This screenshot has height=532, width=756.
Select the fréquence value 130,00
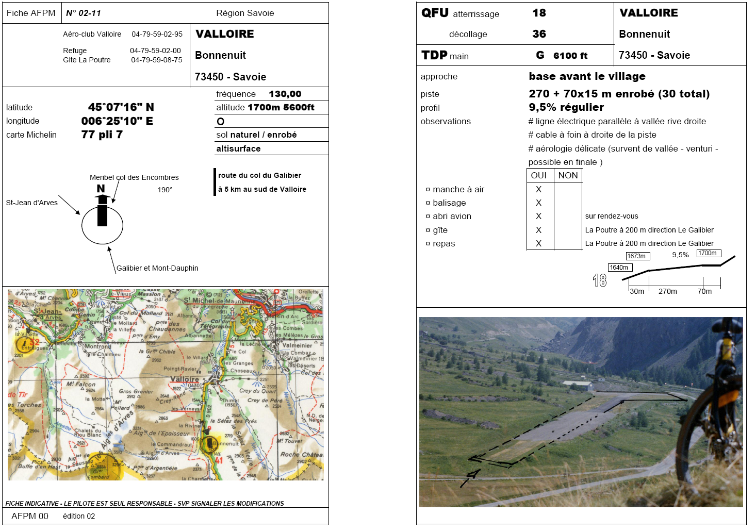285,94
